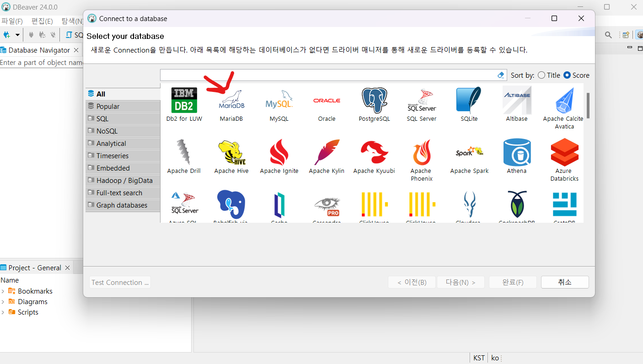The width and height of the screenshot is (643, 364).
Task: Click the 완료(F) finish button
Action: [x=513, y=282]
